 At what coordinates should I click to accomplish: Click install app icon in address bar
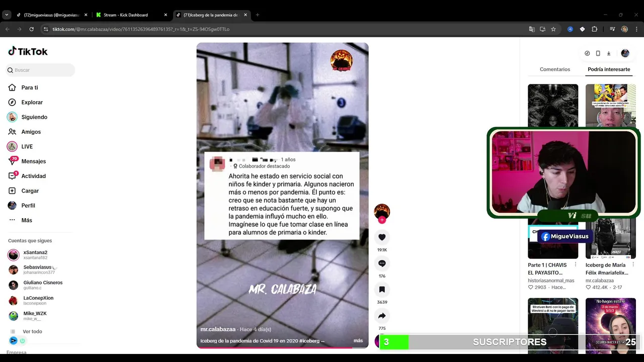(542, 29)
